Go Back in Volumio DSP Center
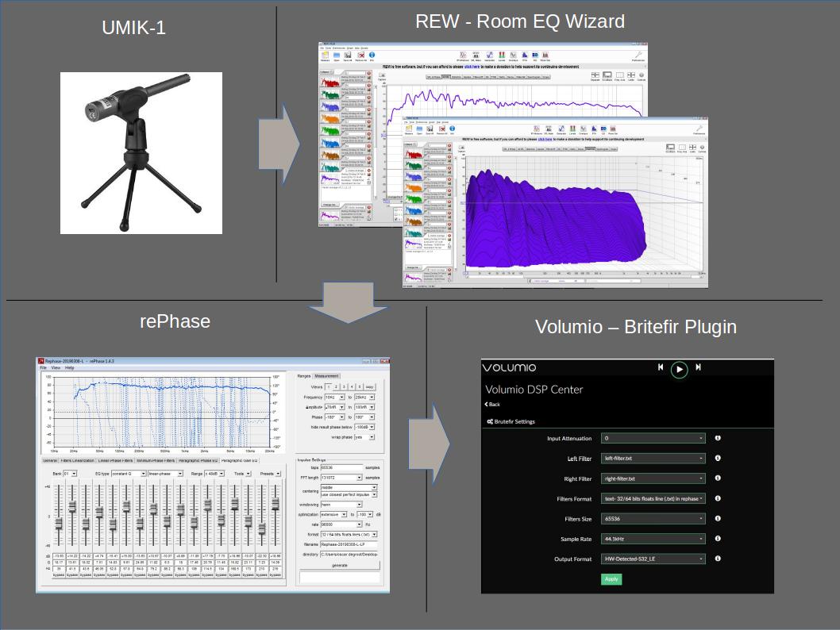 493,405
